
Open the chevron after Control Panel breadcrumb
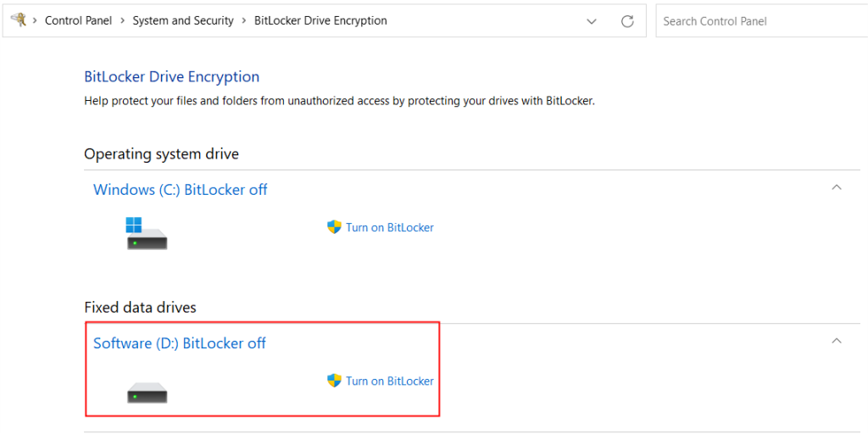[x=122, y=21]
